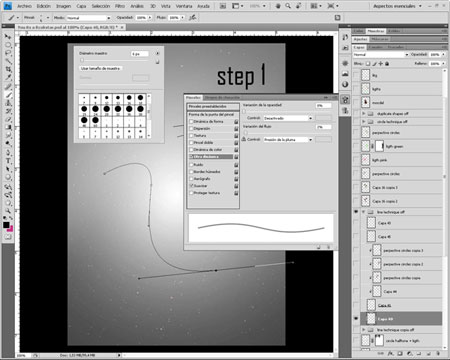Open the Clone Source icon in dock
450x360 pixels.
pos(345,111)
